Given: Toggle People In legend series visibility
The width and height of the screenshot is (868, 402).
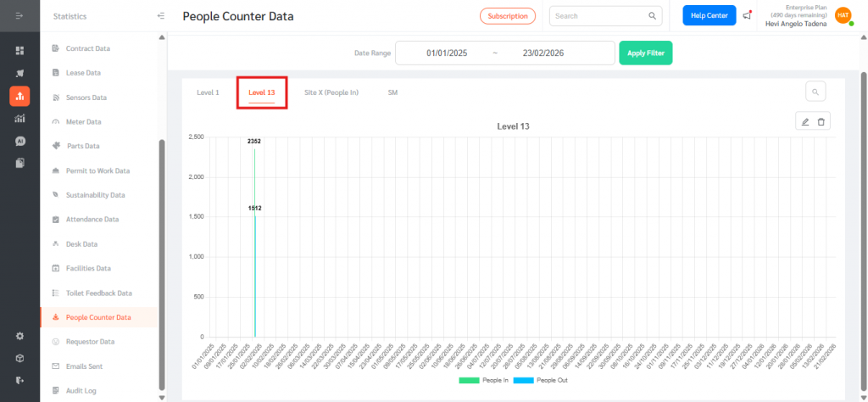Looking at the screenshot, I should (481, 381).
